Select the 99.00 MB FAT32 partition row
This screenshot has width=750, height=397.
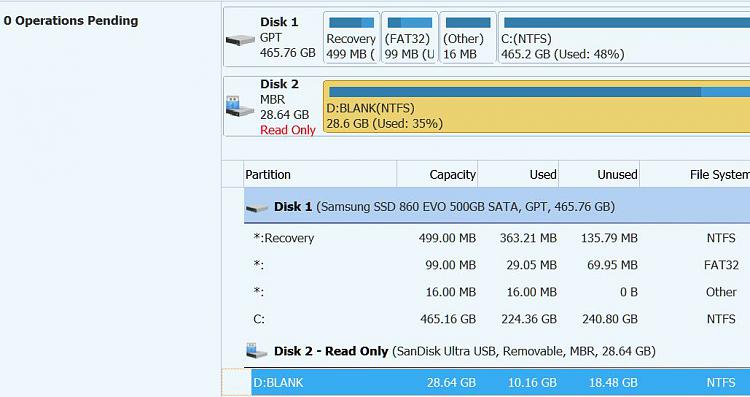pos(497,265)
